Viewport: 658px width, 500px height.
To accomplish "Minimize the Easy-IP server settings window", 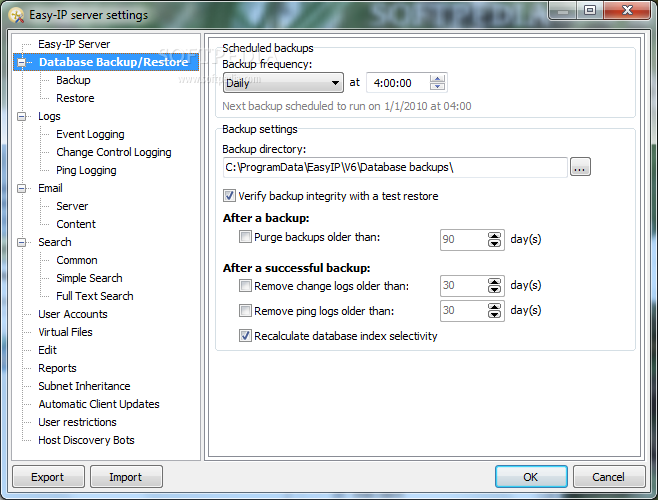I will tap(563, 11).
